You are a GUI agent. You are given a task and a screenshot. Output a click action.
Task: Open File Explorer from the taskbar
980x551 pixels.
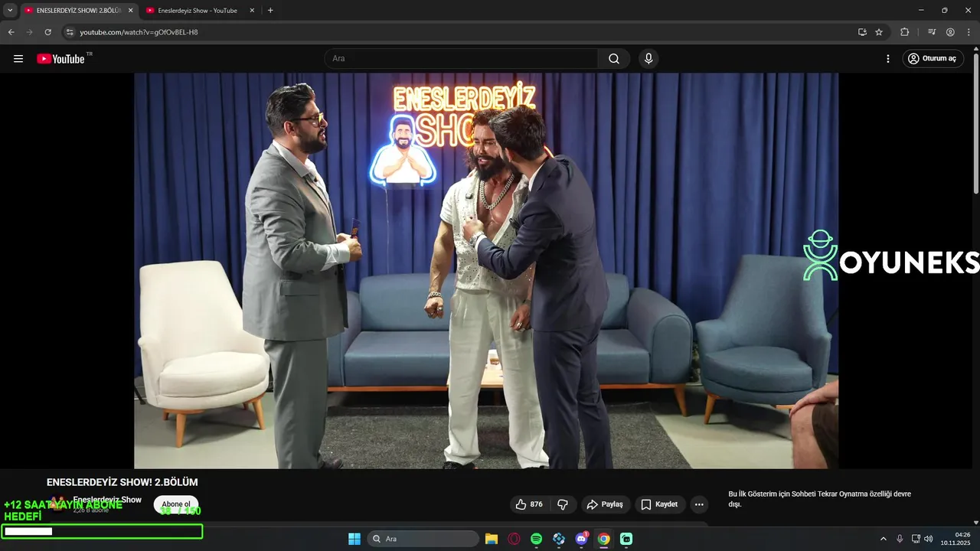tap(492, 539)
